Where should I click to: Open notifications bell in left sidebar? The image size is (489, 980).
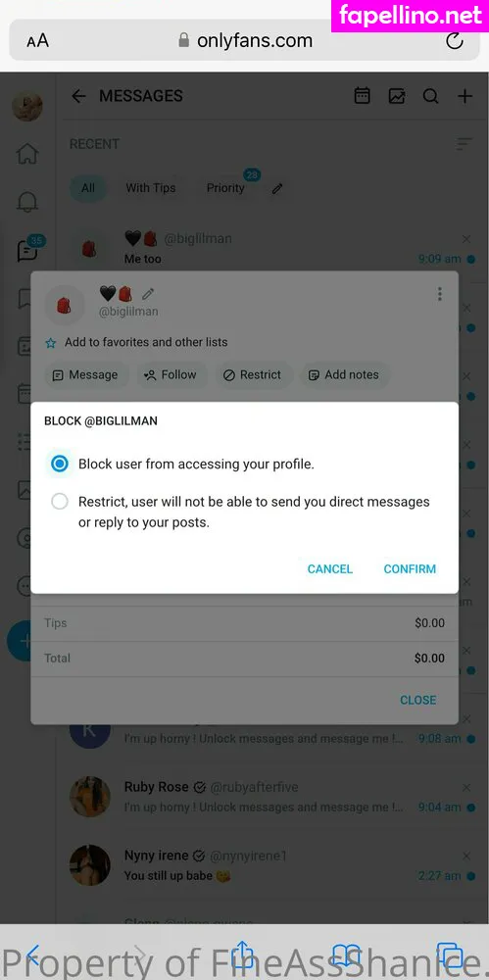click(27, 202)
